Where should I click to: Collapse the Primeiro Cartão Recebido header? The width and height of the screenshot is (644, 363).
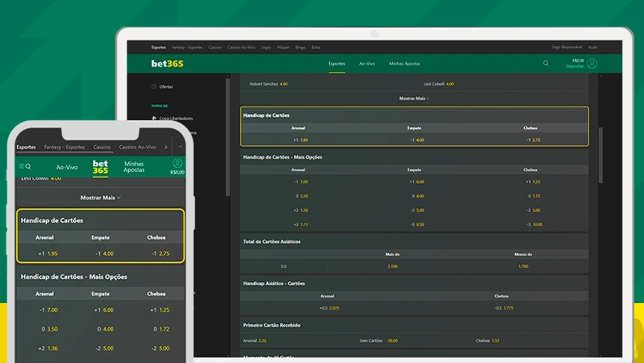click(x=414, y=325)
